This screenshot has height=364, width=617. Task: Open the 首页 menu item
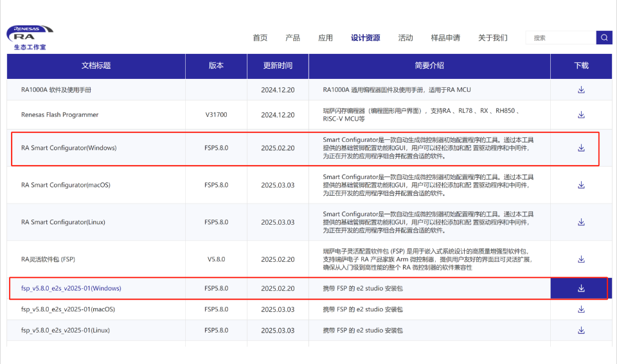[260, 38]
